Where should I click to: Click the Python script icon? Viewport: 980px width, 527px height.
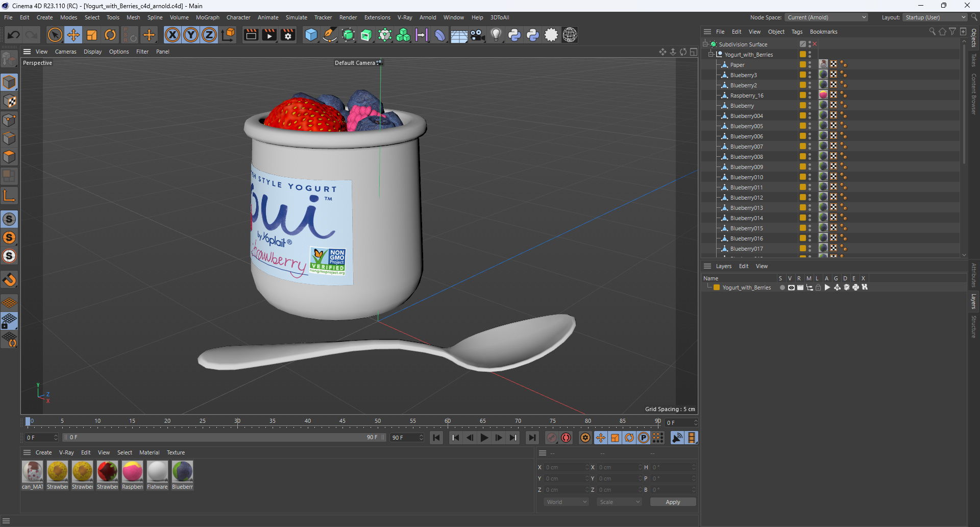tap(514, 35)
